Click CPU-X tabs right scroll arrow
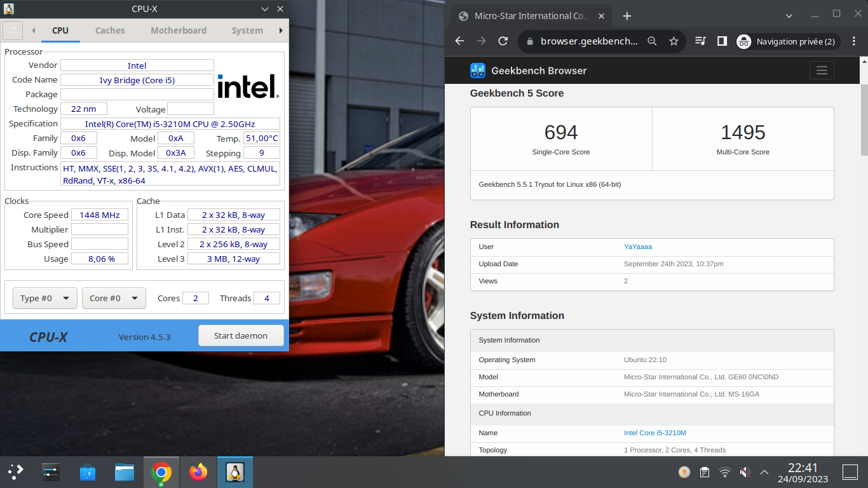 281,30
